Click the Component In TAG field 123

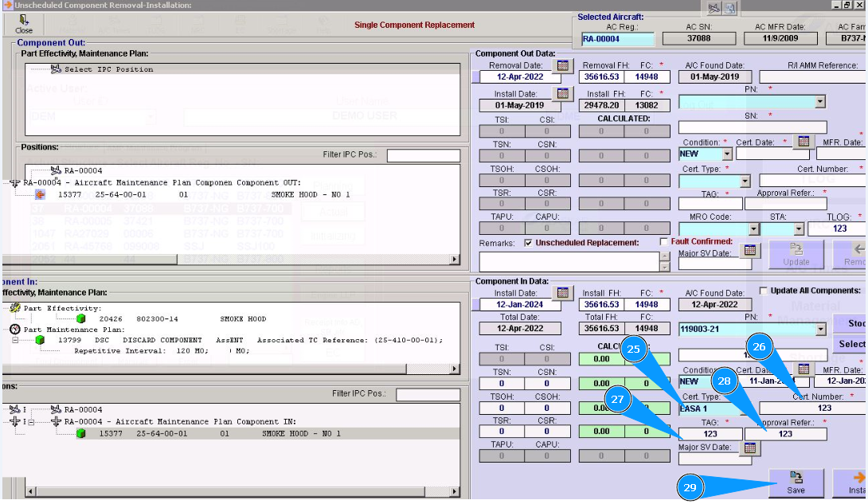tap(710, 434)
